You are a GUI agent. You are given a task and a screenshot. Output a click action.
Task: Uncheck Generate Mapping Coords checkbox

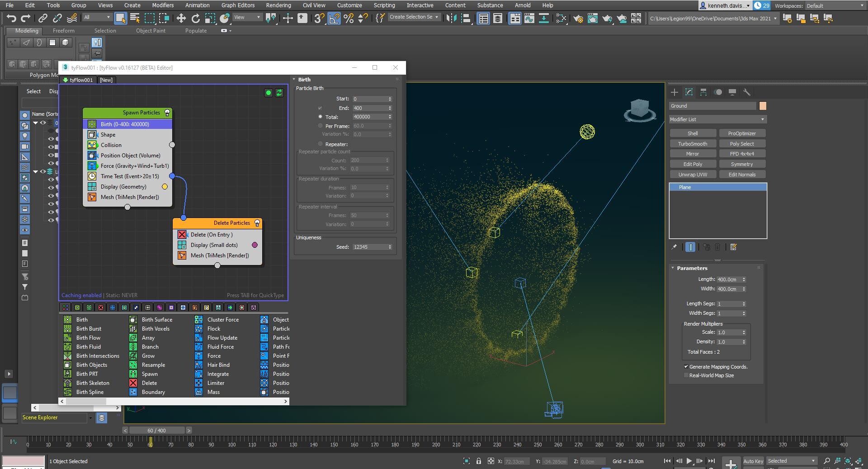point(686,367)
